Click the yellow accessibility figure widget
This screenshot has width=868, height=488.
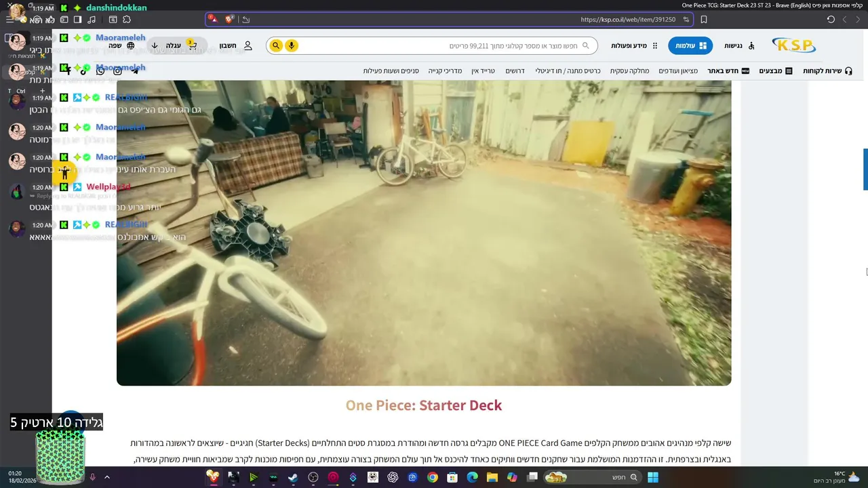[x=64, y=173]
